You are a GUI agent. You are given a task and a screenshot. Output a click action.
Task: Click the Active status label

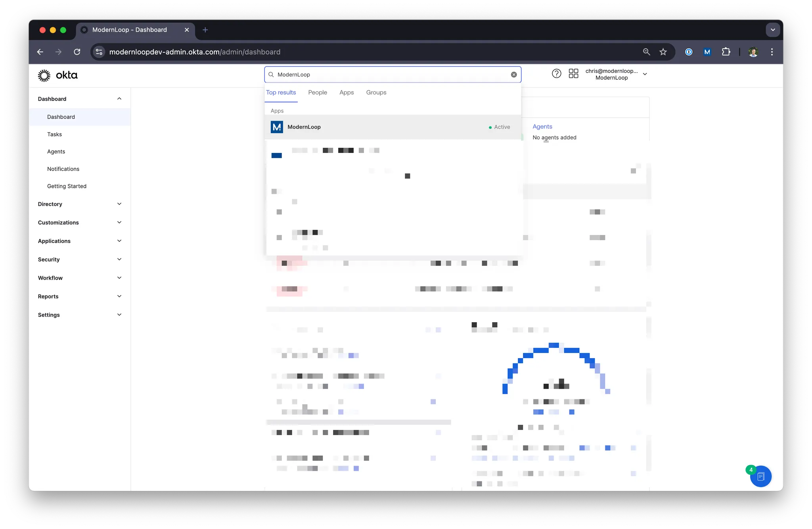[x=502, y=127]
